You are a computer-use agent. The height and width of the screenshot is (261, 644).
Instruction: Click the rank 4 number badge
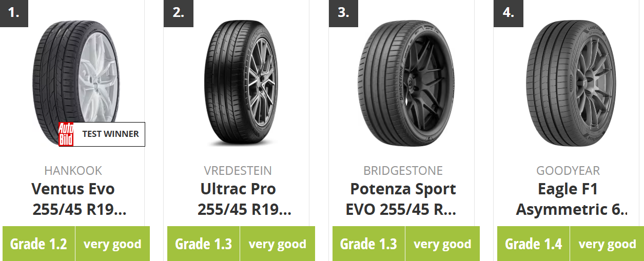point(508,13)
